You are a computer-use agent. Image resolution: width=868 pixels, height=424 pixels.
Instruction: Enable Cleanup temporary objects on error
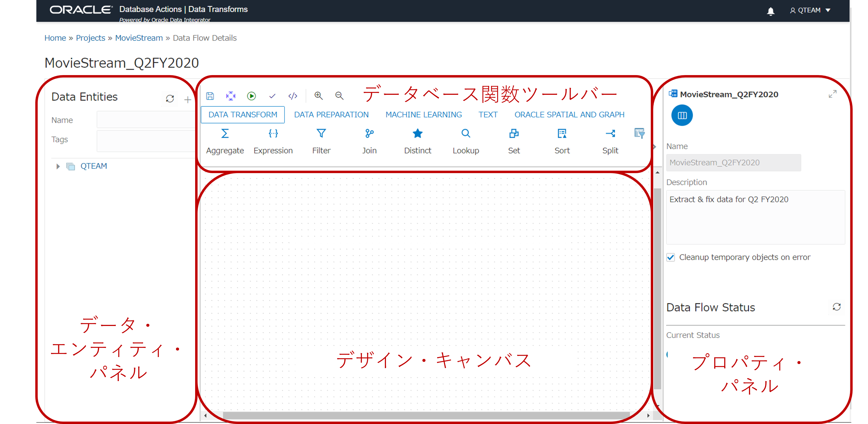[670, 257]
